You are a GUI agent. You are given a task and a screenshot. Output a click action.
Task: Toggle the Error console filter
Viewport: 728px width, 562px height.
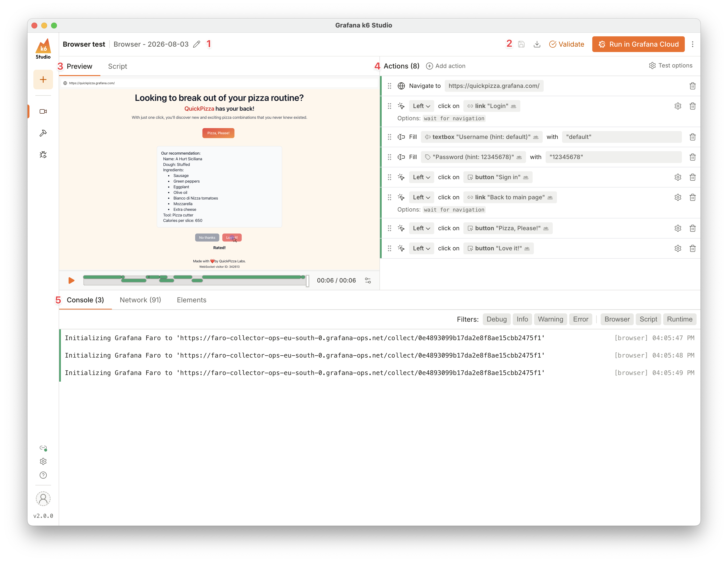coord(580,319)
